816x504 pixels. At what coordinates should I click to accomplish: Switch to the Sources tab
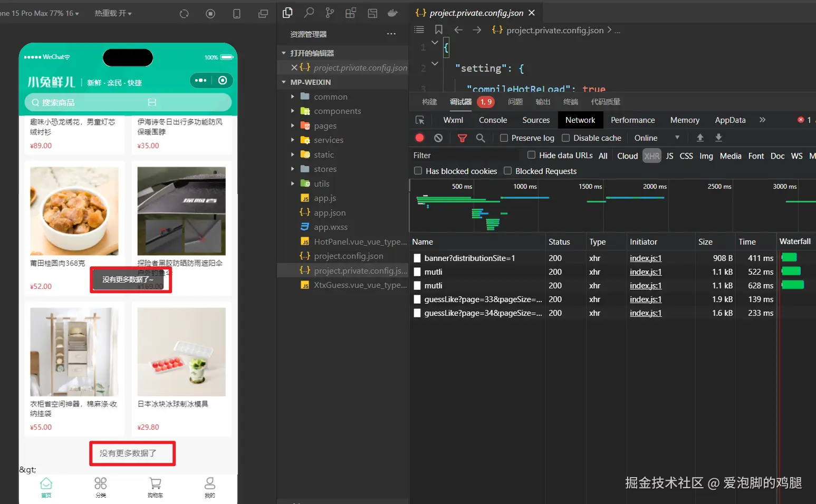click(536, 120)
